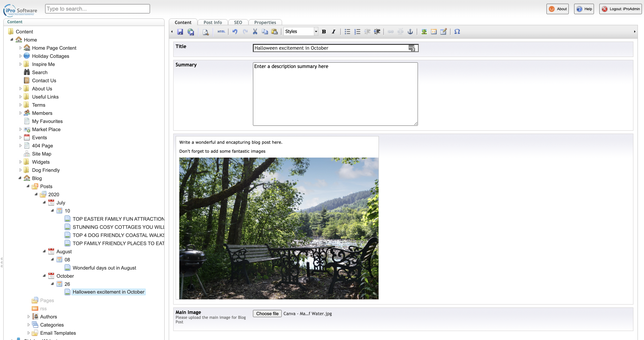Viewport: 644px width, 340px height.
Task: Click the Cut scissors icon
Action: 255,32
